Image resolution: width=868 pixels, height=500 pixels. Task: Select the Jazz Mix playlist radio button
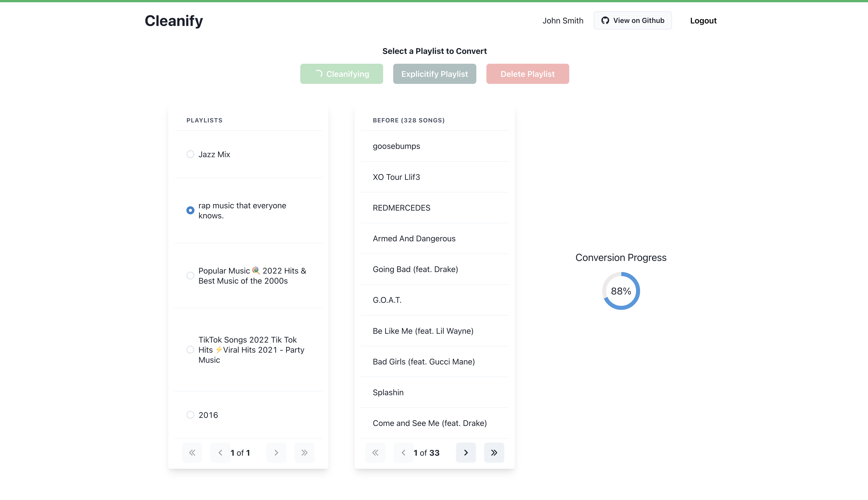click(x=190, y=154)
